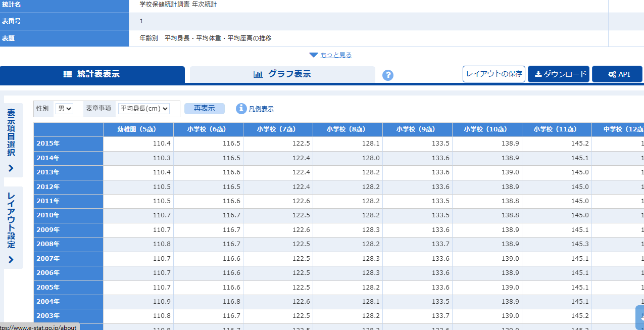Open the 表章事項 dropdown showing 平均身長(cm)
Viewport: 644px width, 330px height.
click(143, 109)
